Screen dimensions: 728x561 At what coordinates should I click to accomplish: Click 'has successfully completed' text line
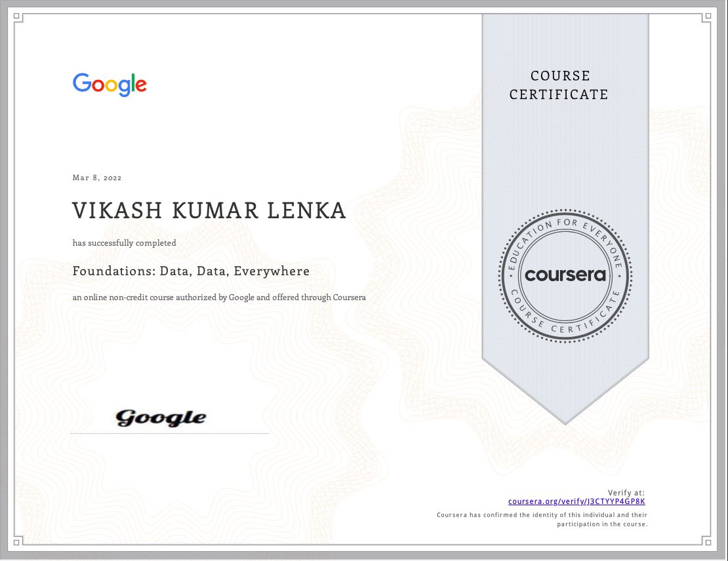pos(124,242)
